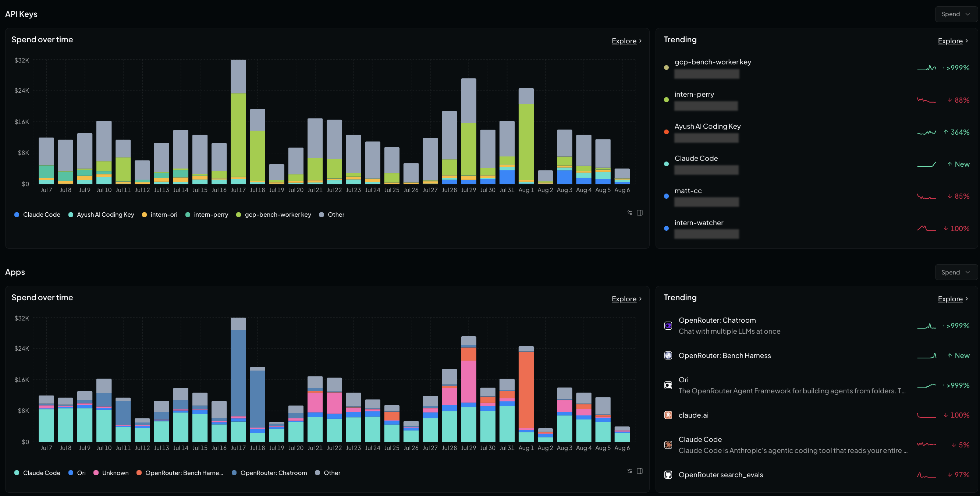The image size is (980, 496).
Task: Click Ayush AI Coding Key sparkline
Action: [926, 132]
